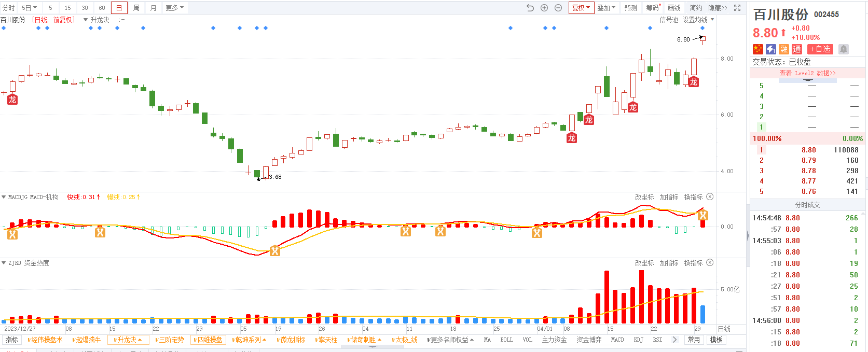Click the 简约 simple mode button

click(x=696, y=8)
